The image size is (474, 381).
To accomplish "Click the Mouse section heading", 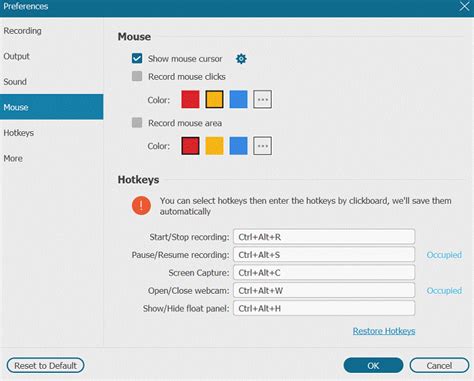I will point(134,37).
